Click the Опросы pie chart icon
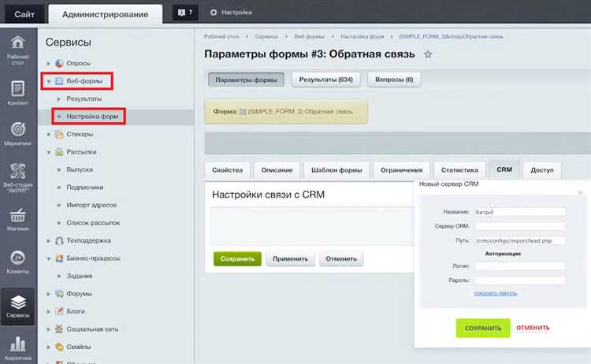The width and height of the screenshot is (591, 364). coord(59,63)
